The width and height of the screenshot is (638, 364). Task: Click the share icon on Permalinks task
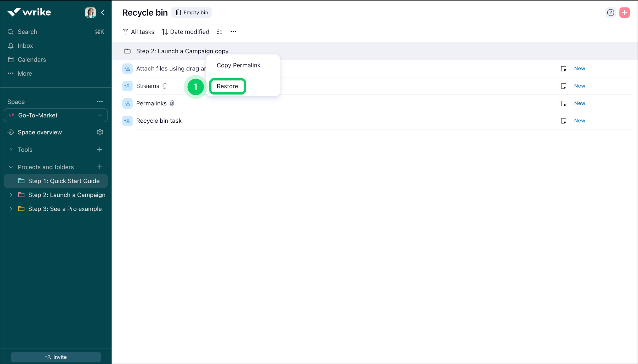tap(127, 103)
